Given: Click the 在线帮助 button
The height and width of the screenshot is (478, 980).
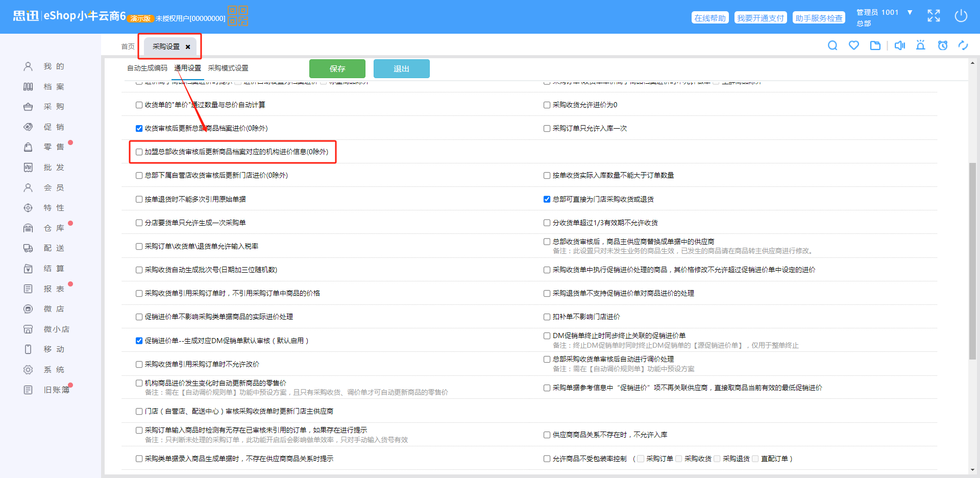Looking at the screenshot, I should pos(709,18).
